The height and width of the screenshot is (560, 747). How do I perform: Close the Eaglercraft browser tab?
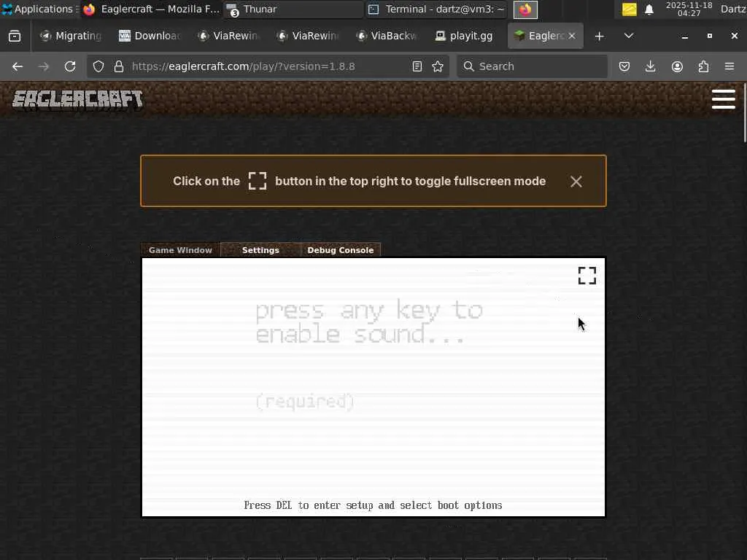(x=572, y=36)
